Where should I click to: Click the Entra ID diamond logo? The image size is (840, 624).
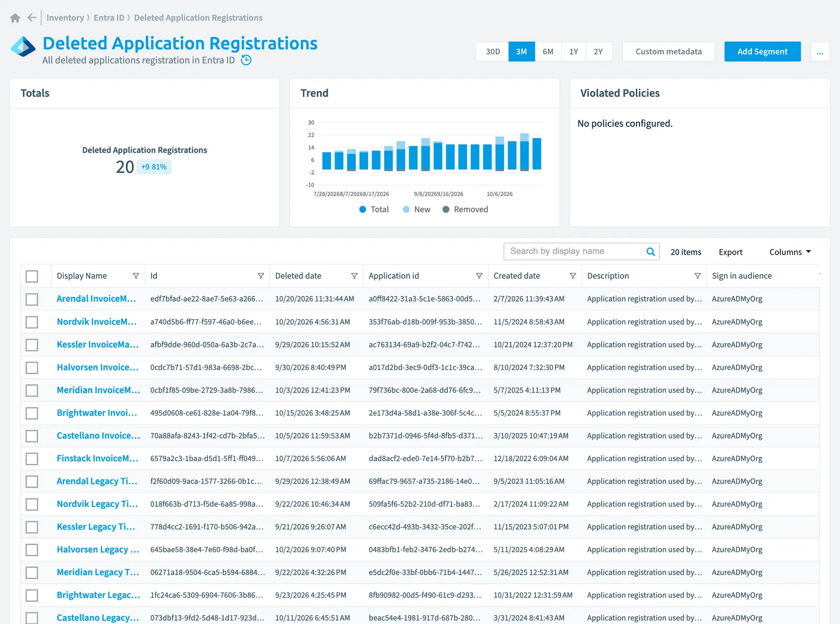click(23, 47)
